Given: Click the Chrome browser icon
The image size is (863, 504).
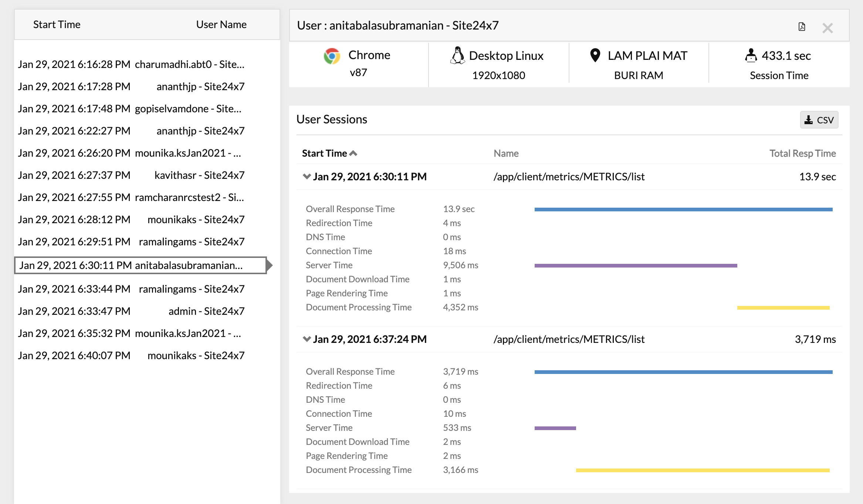Looking at the screenshot, I should pos(332,56).
